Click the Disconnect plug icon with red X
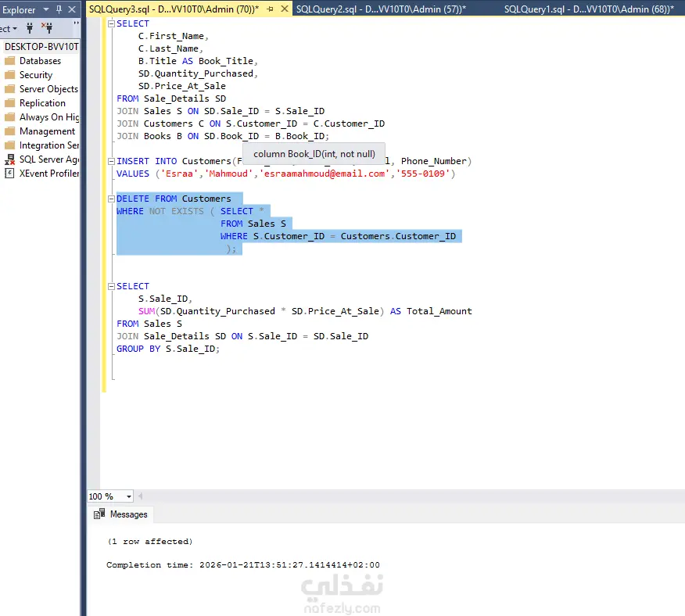This screenshot has height=616, width=685. pyautogui.click(x=47, y=28)
